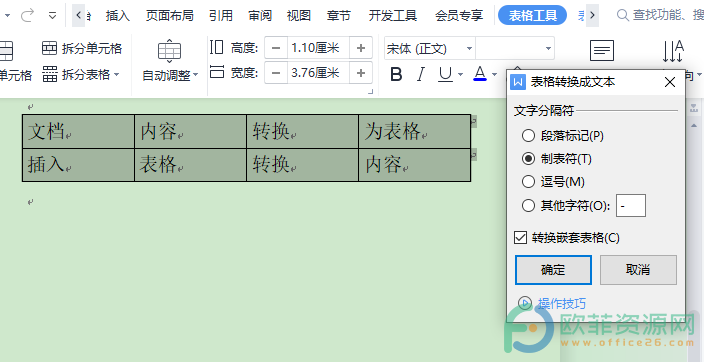Open the 会员专享 tab
Screen dimensions: 704x362
click(x=459, y=16)
